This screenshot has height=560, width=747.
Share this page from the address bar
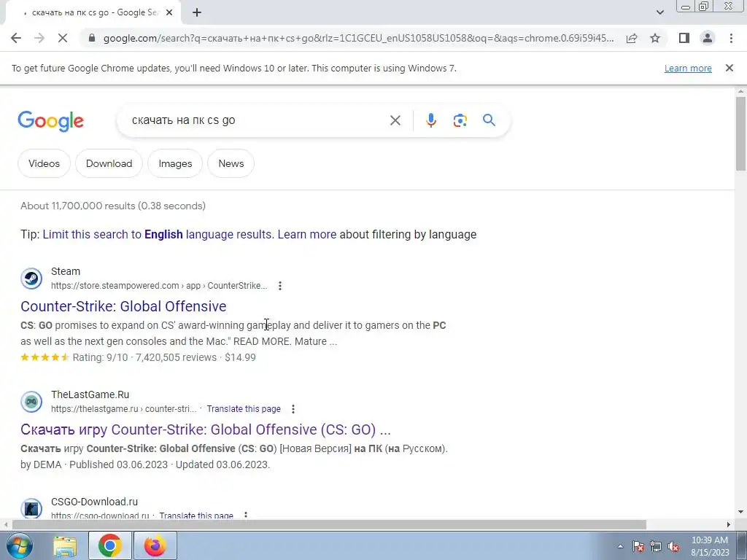[x=632, y=38]
